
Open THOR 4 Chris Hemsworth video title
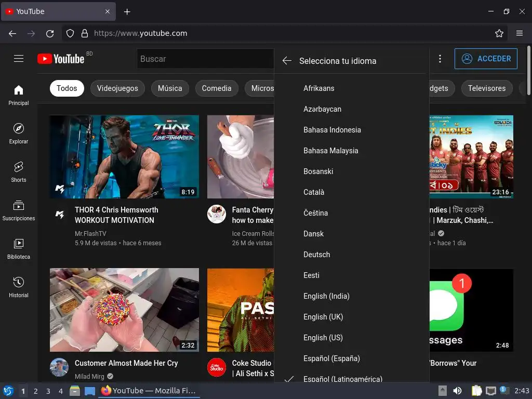pyautogui.click(x=116, y=215)
